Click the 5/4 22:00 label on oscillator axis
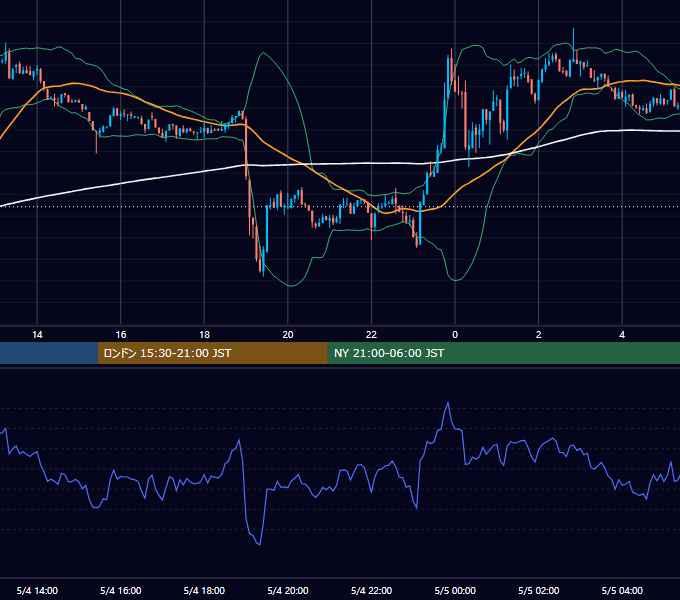This screenshot has width=680, height=600. click(371, 591)
